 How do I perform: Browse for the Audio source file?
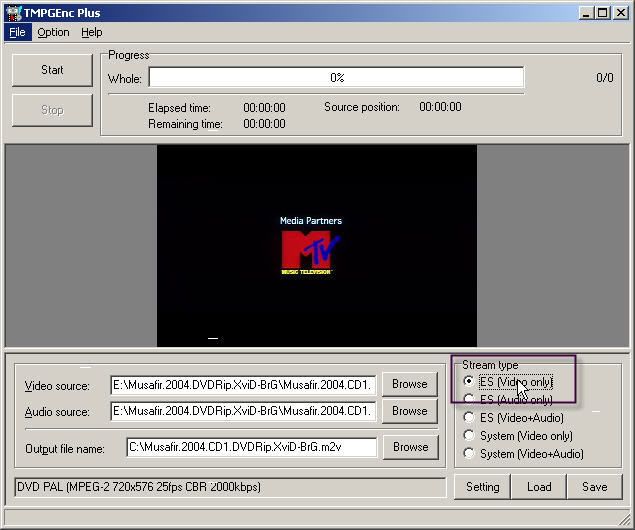click(x=409, y=411)
